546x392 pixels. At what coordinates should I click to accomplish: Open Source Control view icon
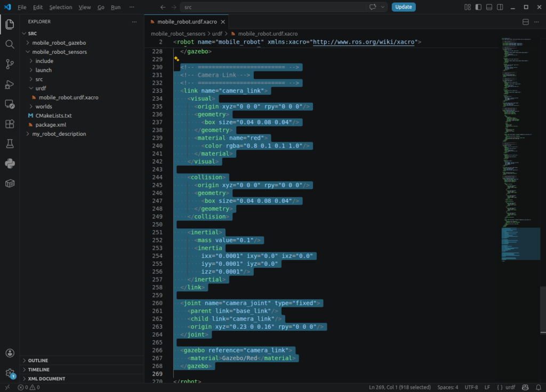[x=10, y=64]
